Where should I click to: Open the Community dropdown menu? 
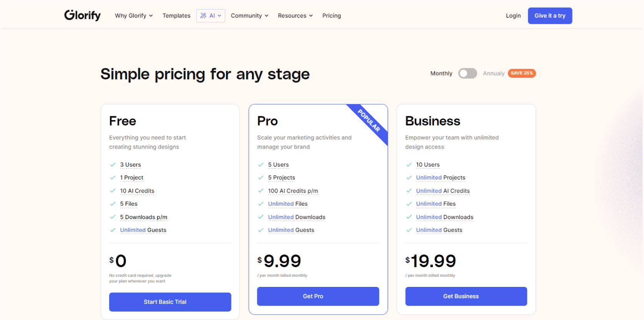point(250,16)
